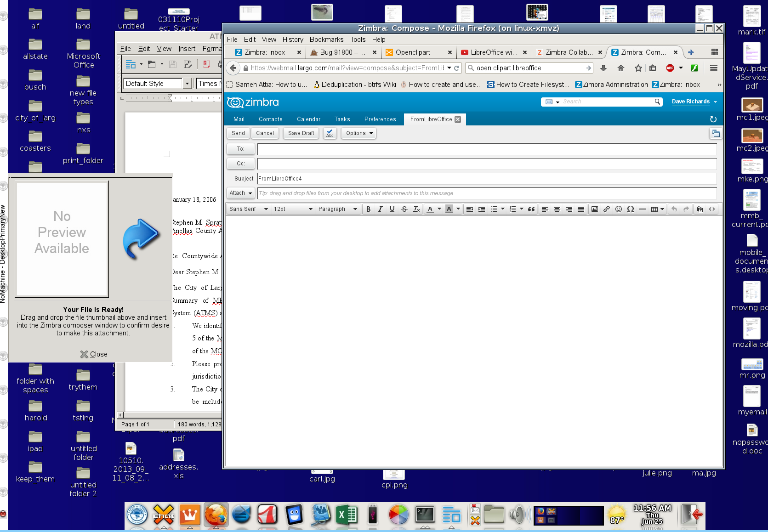Image resolution: width=768 pixels, height=532 pixels.
Task: Switch to the Openclipart browser tab
Action: [x=413, y=52]
